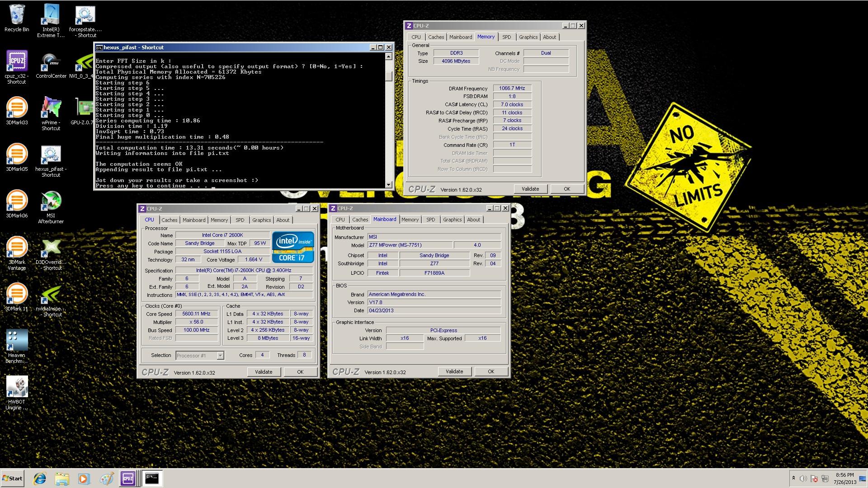This screenshot has height=488, width=868.
Task: Switch to Caches tab in CPU window
Action: 170,220
